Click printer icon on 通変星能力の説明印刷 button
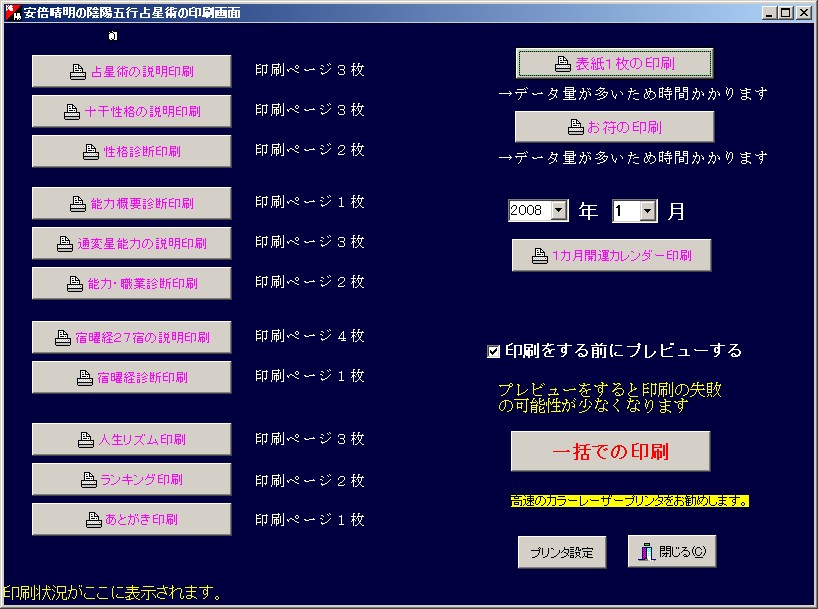Viewport: 818px width, 609px height. pyautogui.click(x=65, y=244)
